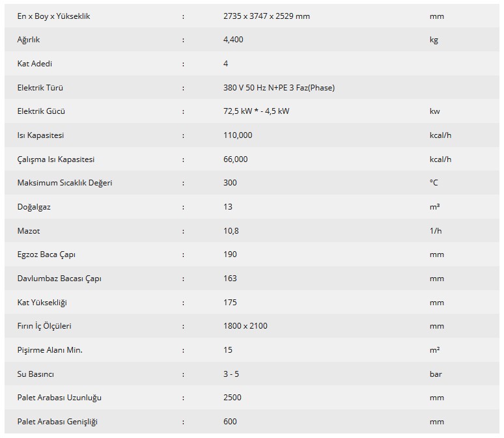Click the 'bar' unit in Su Basıncı row
This screenshot has height=438, width=504.
click(x=436, y=374)
